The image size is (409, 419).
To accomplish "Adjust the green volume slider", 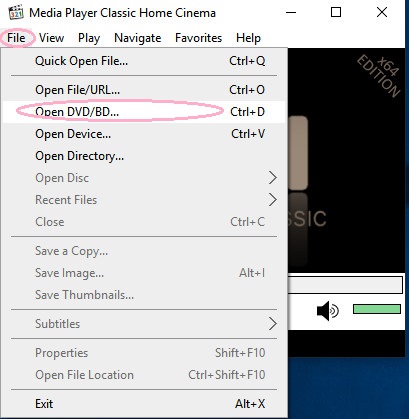I will (x=377, y=309).
